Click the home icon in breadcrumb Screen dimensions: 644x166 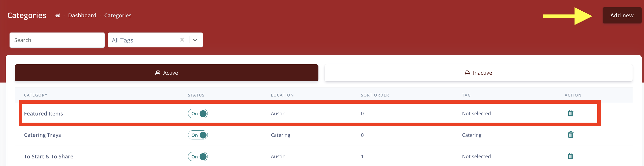tap(58, 15)
